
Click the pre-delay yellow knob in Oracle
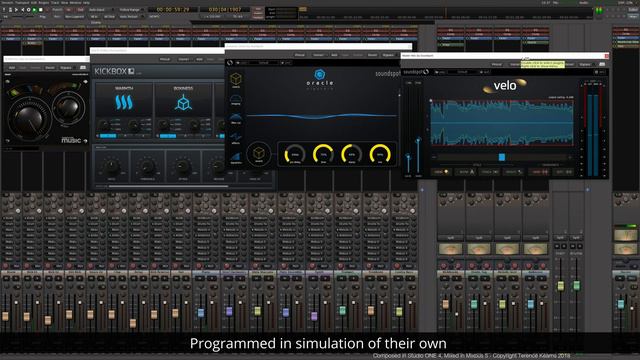(294, 153)
